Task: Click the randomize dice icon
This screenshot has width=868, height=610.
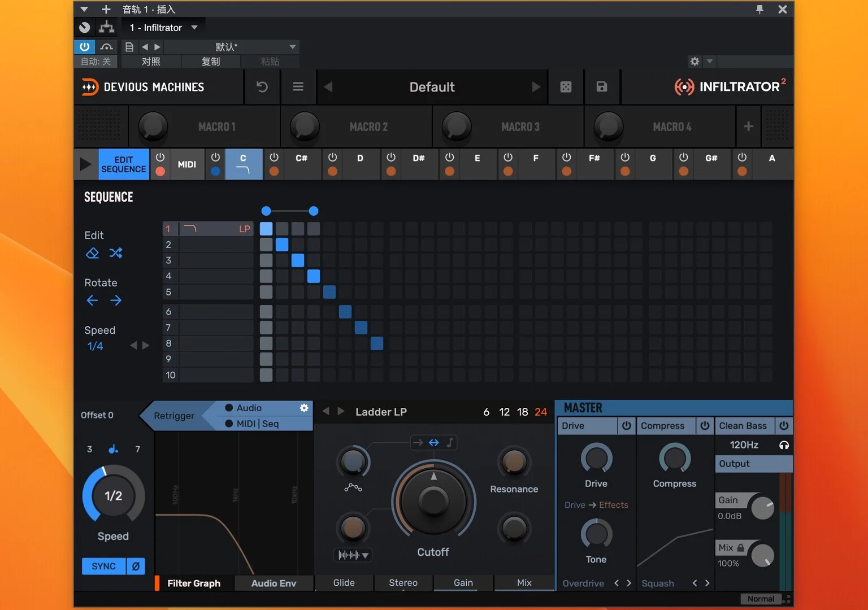Action: 566,86
